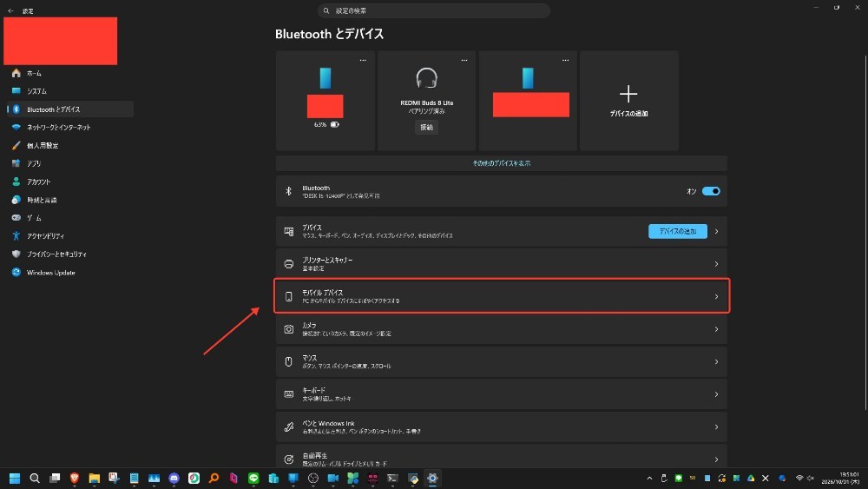Click the green LINE tray icon
The width and height of the screenshot is (868, 489).
click(x=678, y=479)
